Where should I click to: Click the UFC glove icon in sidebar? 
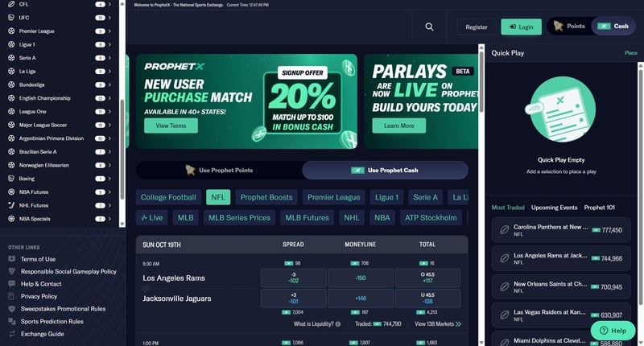[x=11, y=18]
